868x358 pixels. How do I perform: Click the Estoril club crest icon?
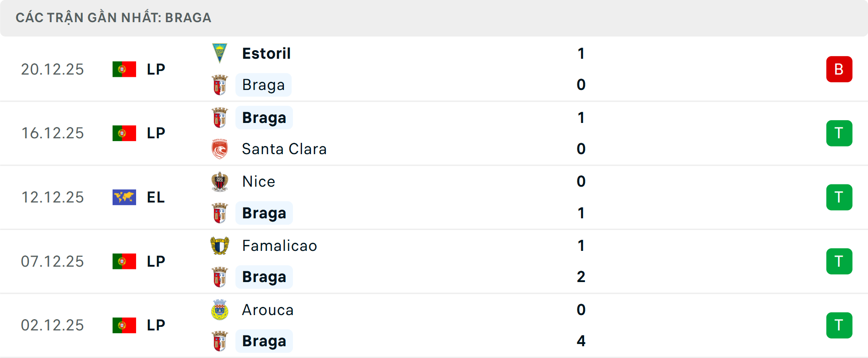[x=220, y=53]
